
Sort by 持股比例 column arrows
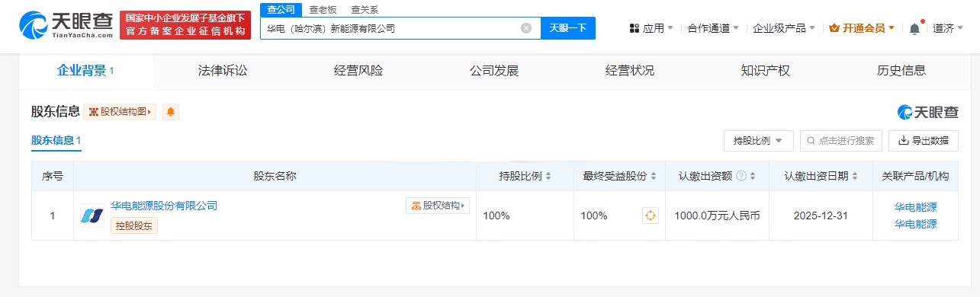548,177
